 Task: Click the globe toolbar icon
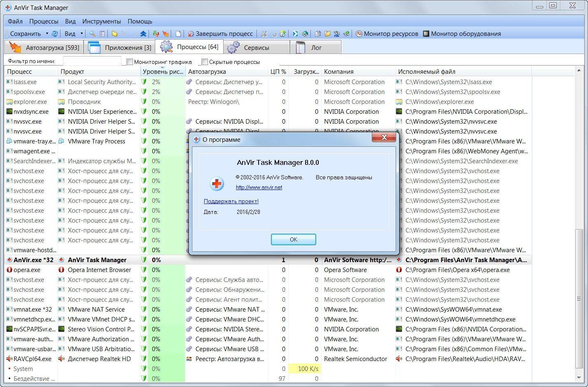click(x=305, y=34)
